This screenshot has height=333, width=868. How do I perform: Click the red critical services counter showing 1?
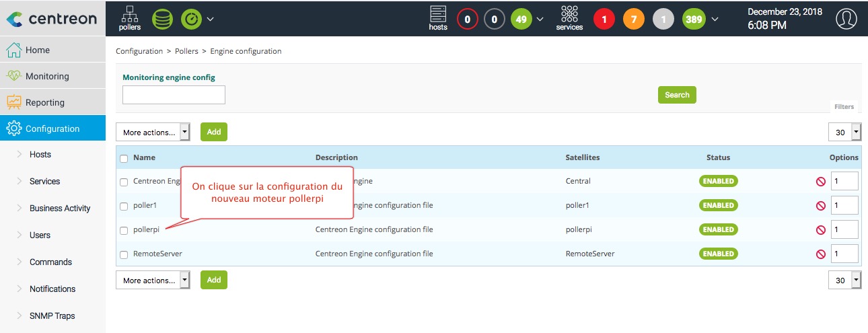604,20
